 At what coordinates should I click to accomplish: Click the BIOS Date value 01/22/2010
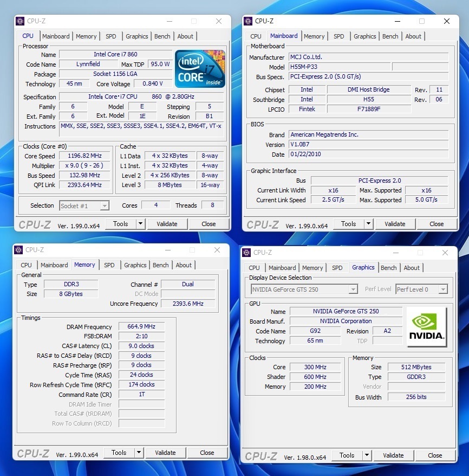pyautogui.click(x=368, y=154)
